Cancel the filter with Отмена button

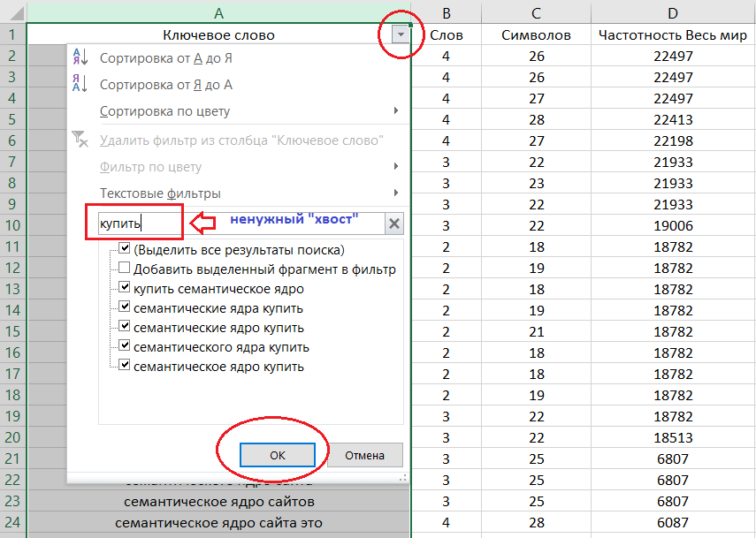(x=364, y=455)
